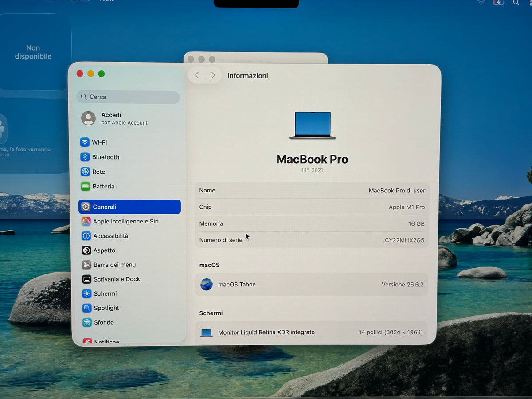
Task: Open Aspetto appearance settings
Action: tap(129, 250)
